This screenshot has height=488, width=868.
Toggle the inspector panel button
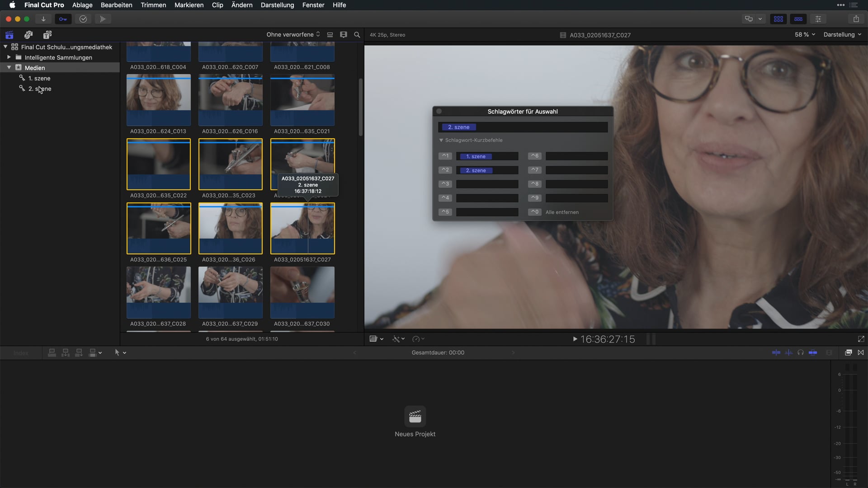(818, 19)
